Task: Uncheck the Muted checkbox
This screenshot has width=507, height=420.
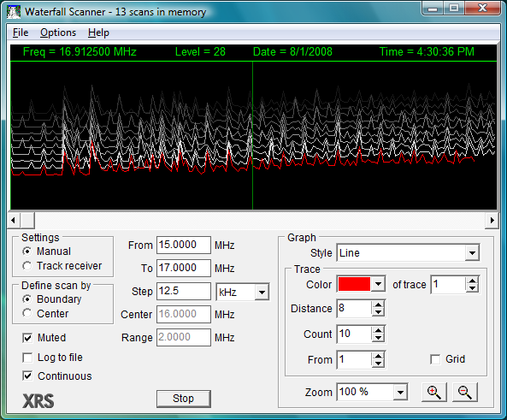Action: pyautogui.click(x=27, y=338)
